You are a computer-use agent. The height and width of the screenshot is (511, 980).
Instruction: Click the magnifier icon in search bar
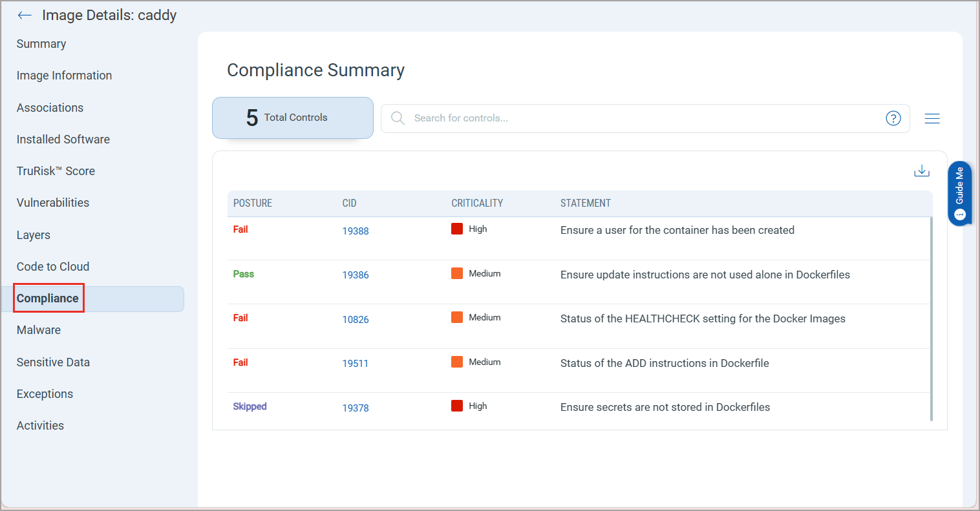click(x=398, y=118)
